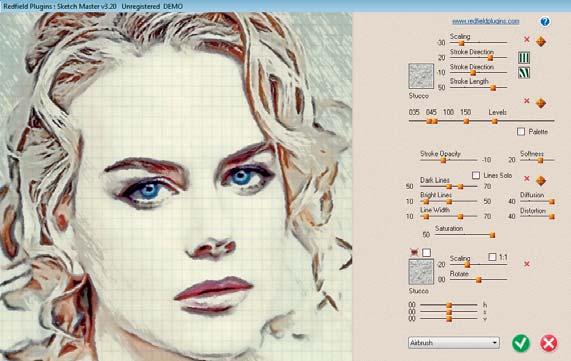This screenshot has width=571, height=361.
Task: Click the Saturation slider handle
Action: coord(492,235)
